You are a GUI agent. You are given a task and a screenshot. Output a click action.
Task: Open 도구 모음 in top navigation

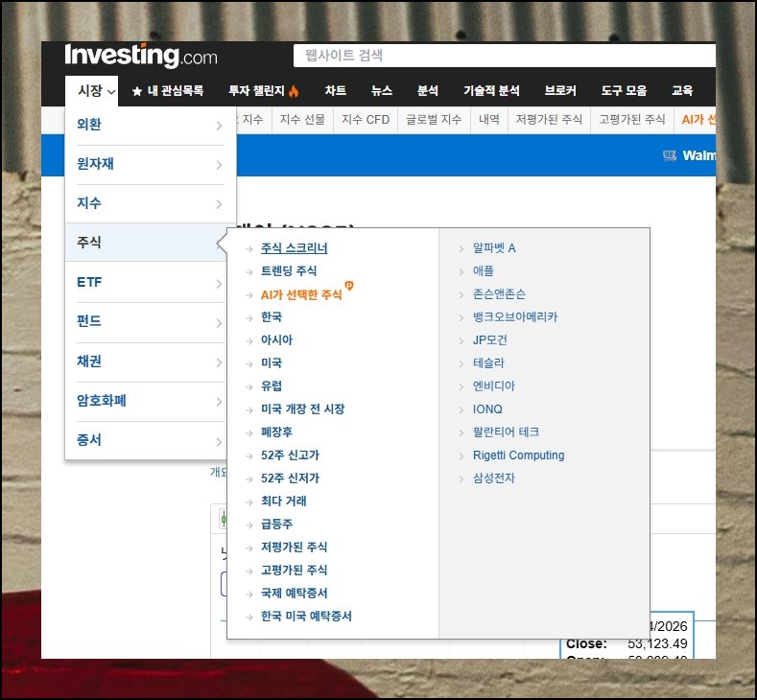point(624,91)
